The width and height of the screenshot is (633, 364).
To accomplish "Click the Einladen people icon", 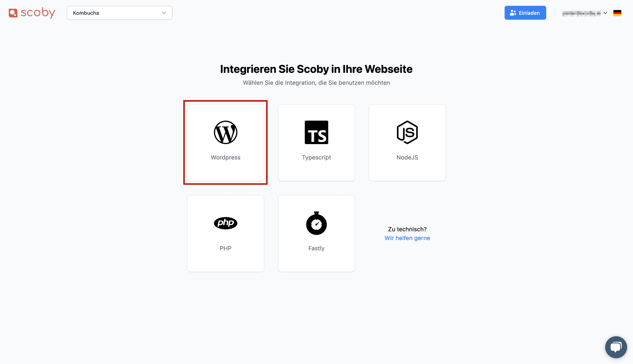I will click(513, 13).
